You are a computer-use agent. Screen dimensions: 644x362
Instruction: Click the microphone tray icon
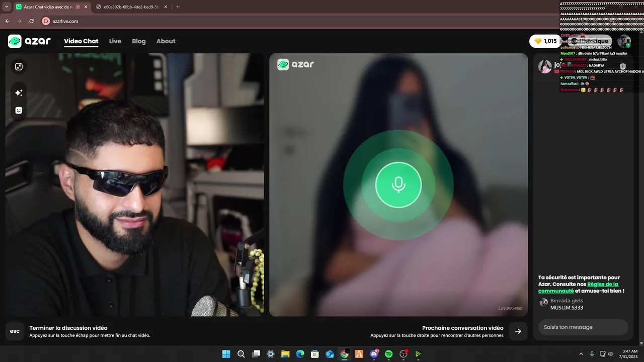tap(592, 354)
